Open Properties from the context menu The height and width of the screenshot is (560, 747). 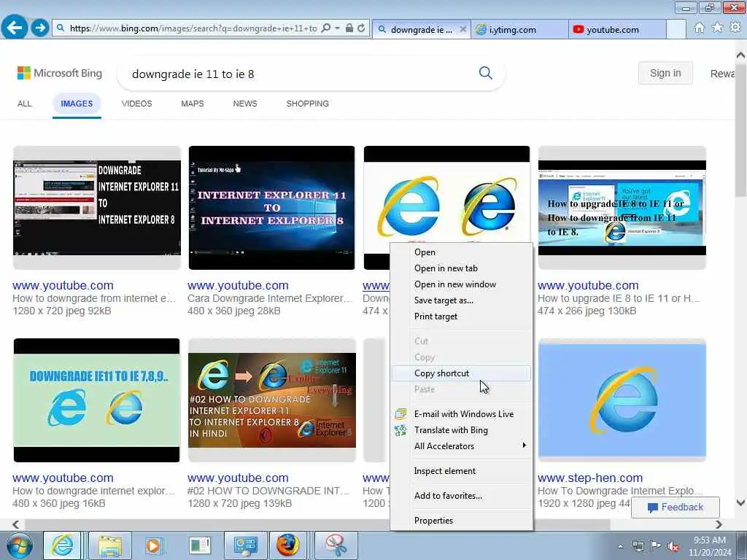click(x=461, y=521)
